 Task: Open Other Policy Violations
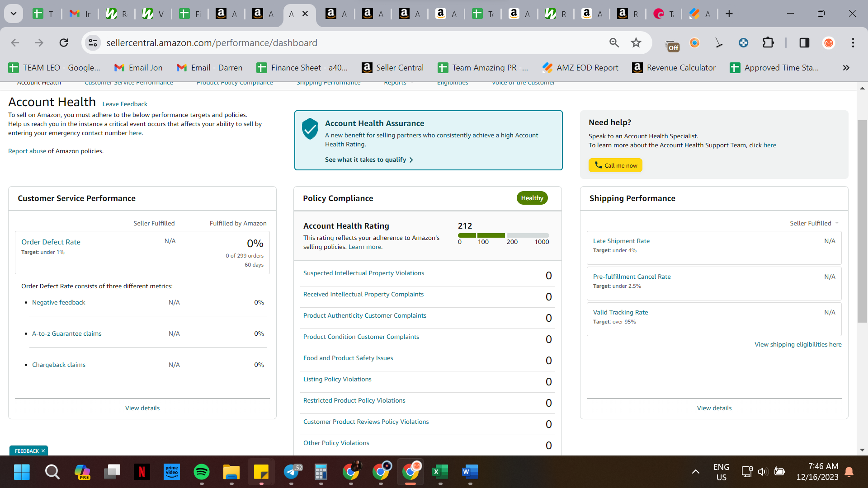pos(336,443)
